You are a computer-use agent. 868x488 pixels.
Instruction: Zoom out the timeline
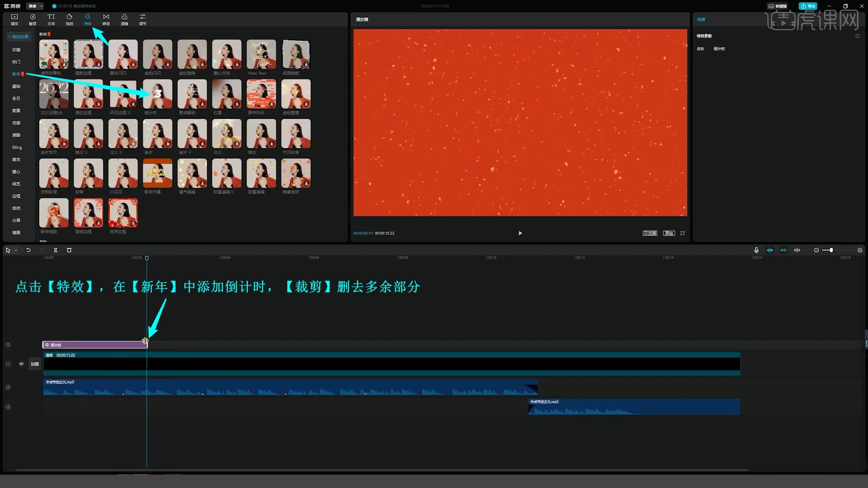pos(816,250)
